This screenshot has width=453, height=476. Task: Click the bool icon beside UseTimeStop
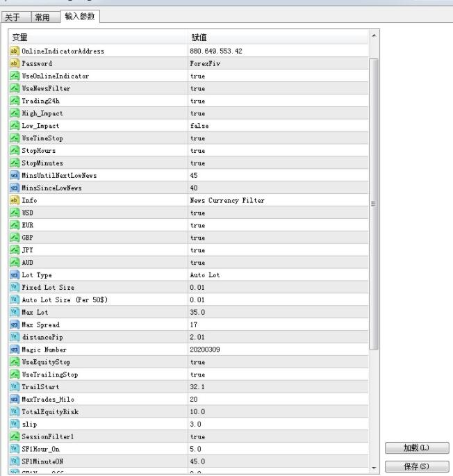click(15, 138)
